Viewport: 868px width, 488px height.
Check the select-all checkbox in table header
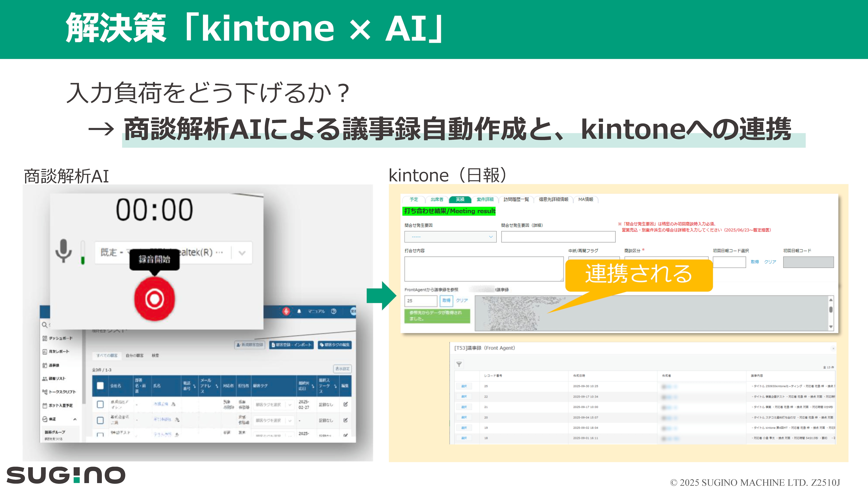[100, 386]
